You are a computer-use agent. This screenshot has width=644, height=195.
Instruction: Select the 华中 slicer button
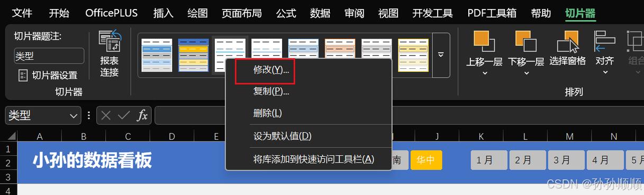[x=426, y=160]
